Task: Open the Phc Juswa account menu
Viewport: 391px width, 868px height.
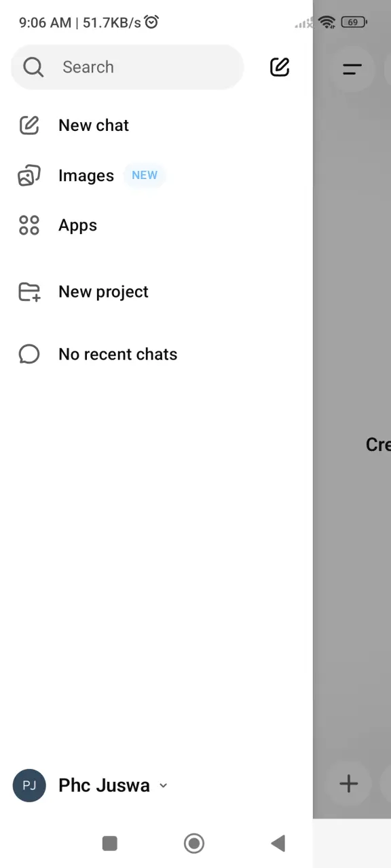Action: coord(90,785)
